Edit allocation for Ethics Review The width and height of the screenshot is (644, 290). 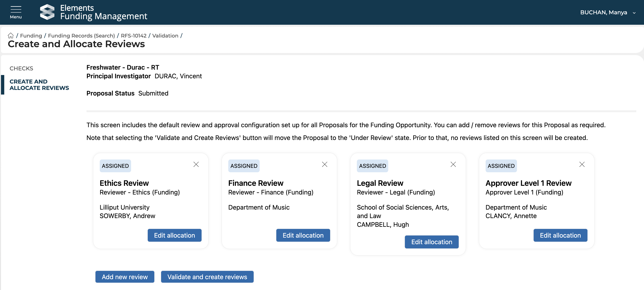174,235
